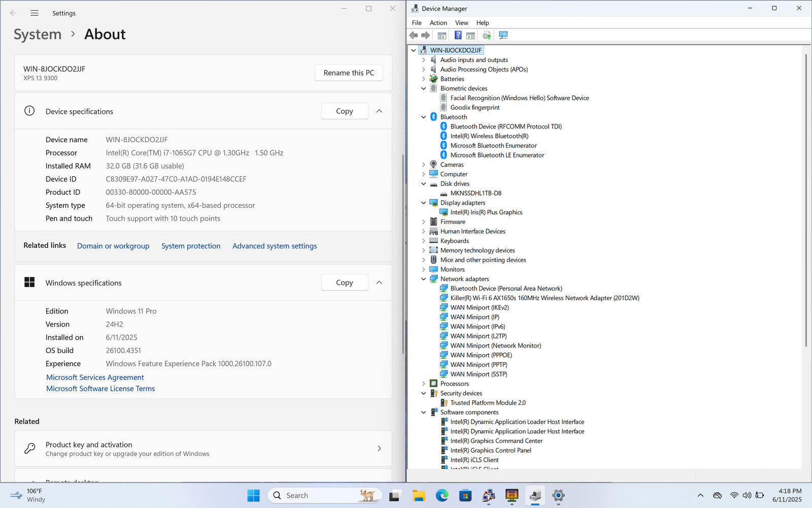The image size is (812, 508).
Task: Click the taskbar Search box
Action: pyautogui.click(x=324, y=495)
